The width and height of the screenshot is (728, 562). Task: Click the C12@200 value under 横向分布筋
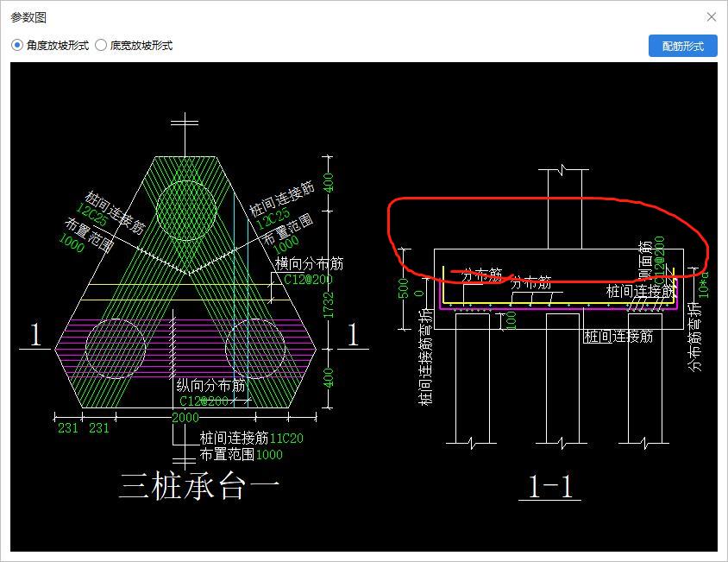[x=308, y=280]
